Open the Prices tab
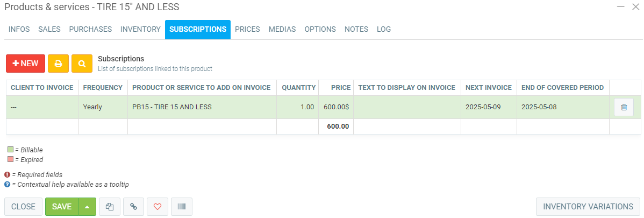The width and height of the screenshot is (644, 218). click(x=247, y=30)
